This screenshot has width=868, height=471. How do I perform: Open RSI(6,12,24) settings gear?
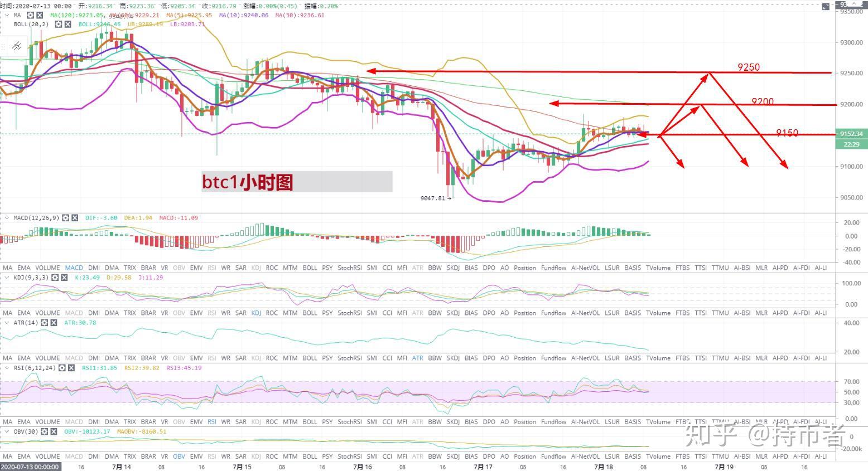pyautogui.click(x=62, y=368)
